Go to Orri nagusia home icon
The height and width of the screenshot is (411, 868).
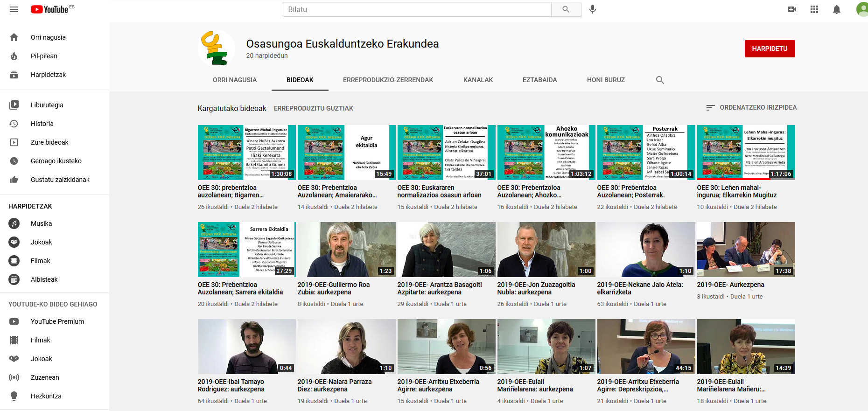point(14,37)
